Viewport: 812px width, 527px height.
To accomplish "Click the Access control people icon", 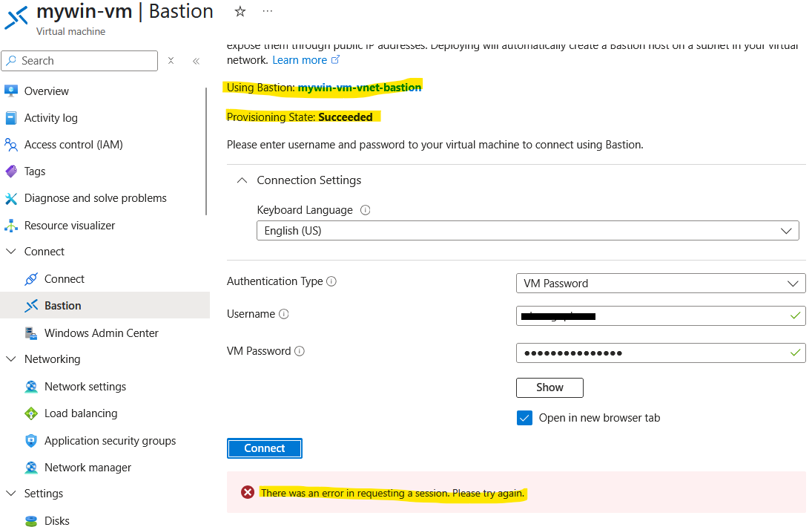I will click(x=11, y=145).
